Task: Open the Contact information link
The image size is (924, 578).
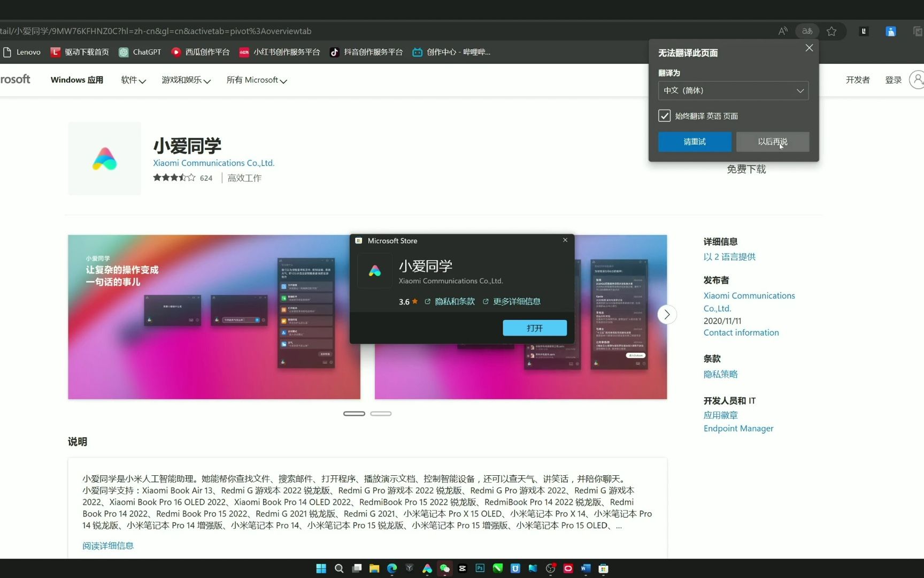Action: coord(741,332)
